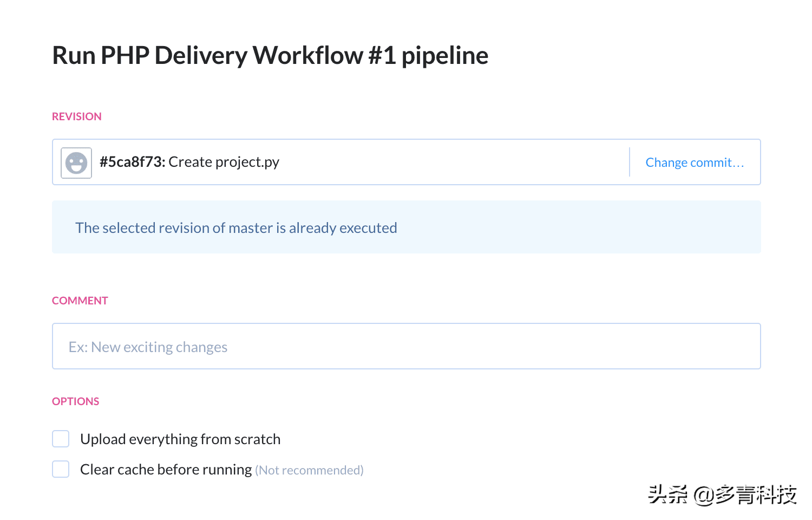Screen dimensions: 812x520
Task: Click the committer avatar icon
Action: click(x=76, y=162)
